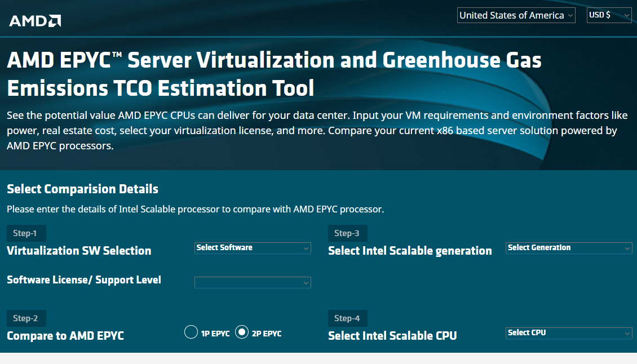Open the Select CPU dropdown

pyautogui.click(x=568, y=333)
